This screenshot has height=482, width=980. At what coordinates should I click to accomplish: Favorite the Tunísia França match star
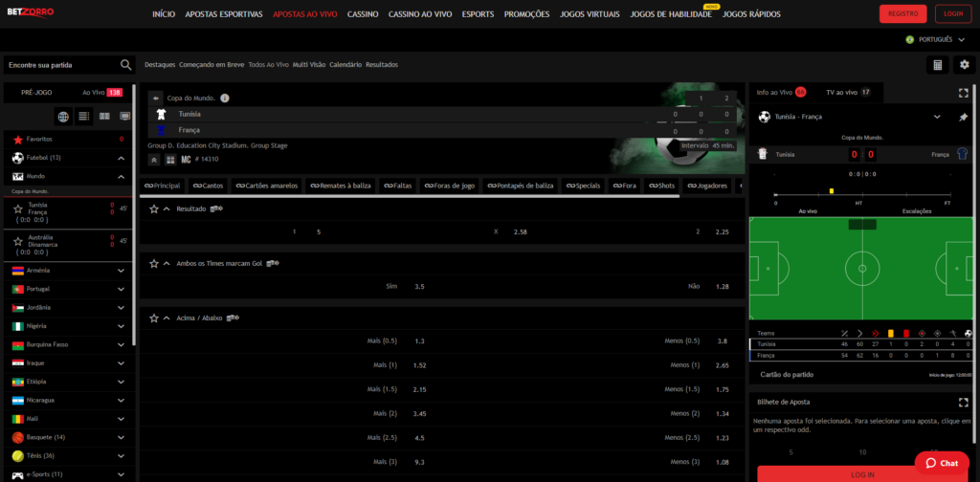pyautogui.click(x=18, y=208)
